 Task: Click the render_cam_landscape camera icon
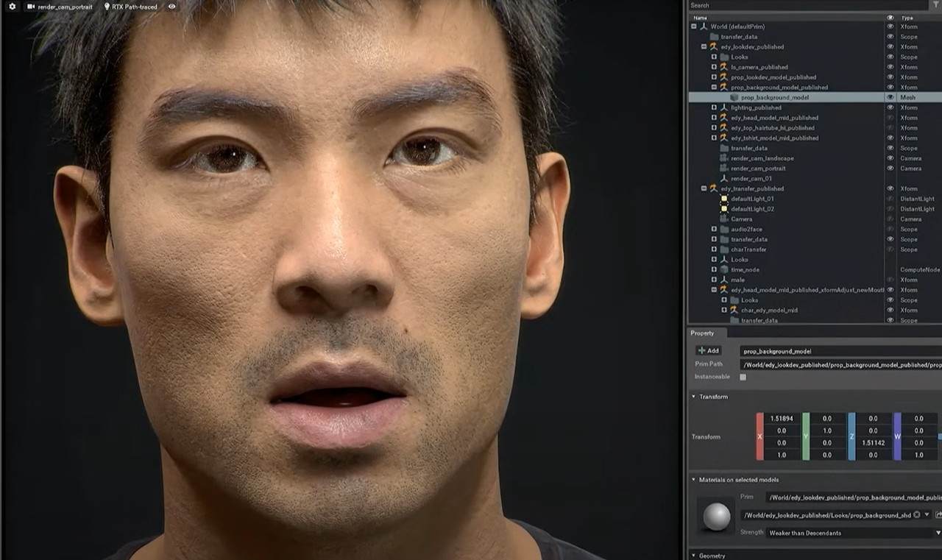coord(724,158)
